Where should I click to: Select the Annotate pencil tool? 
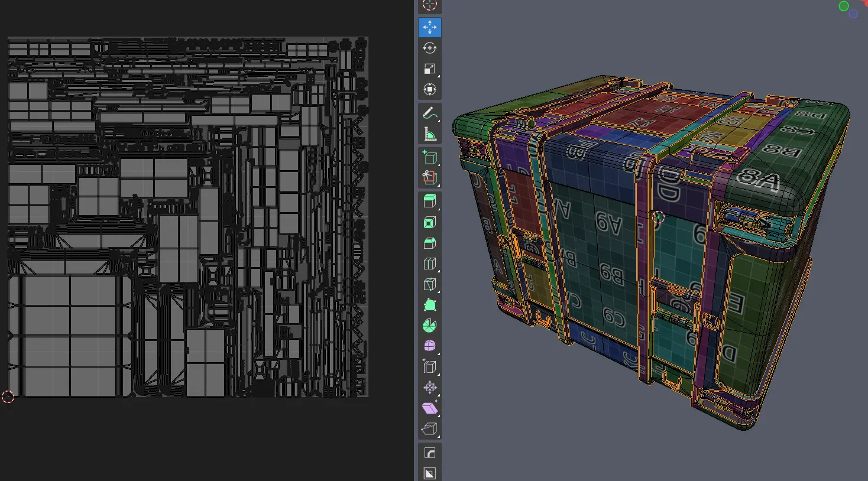[x=430, y=113]
